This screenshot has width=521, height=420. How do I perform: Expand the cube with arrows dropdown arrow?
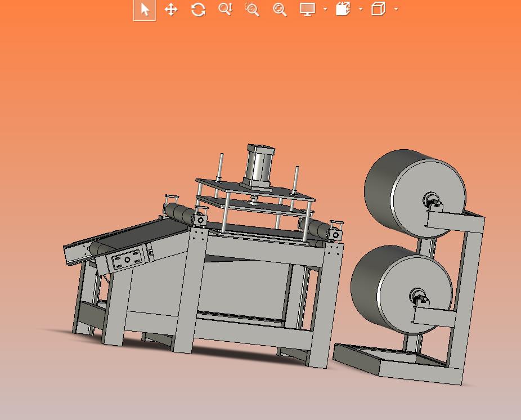[361, 10]
